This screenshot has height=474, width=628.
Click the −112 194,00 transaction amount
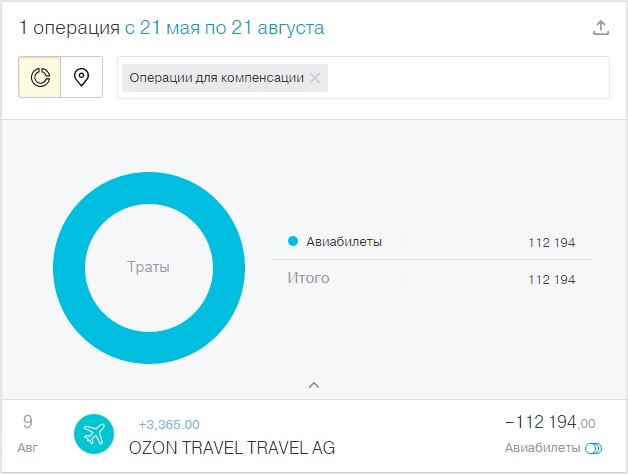point(550,422)
